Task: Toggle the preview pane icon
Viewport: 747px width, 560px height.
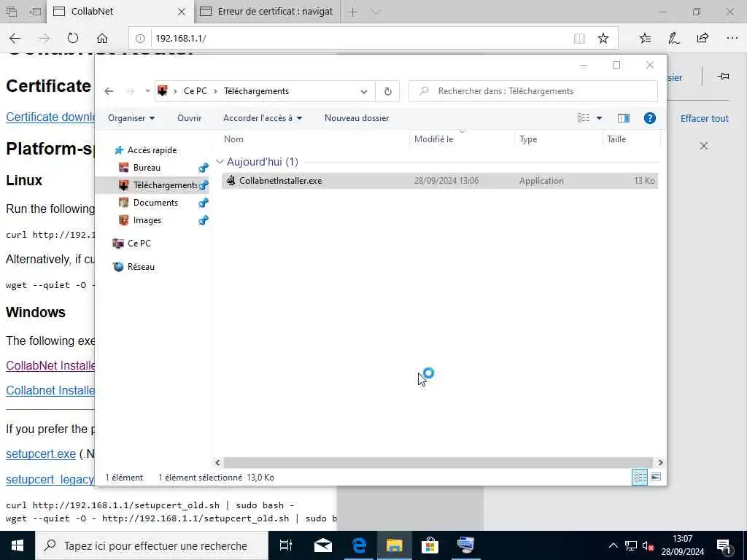Action: tap(624, 118)
